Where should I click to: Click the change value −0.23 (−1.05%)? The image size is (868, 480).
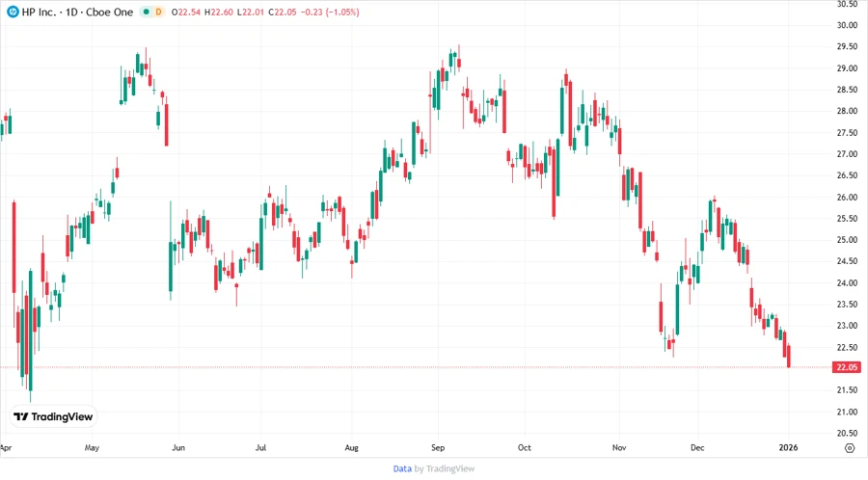tap(330, 12)
